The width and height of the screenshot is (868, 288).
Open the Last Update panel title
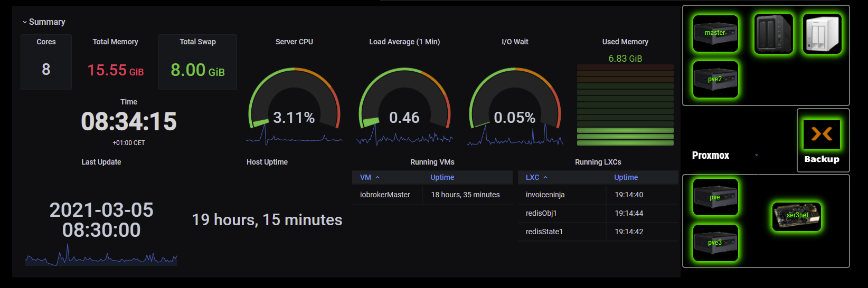(x=101, y=162)
